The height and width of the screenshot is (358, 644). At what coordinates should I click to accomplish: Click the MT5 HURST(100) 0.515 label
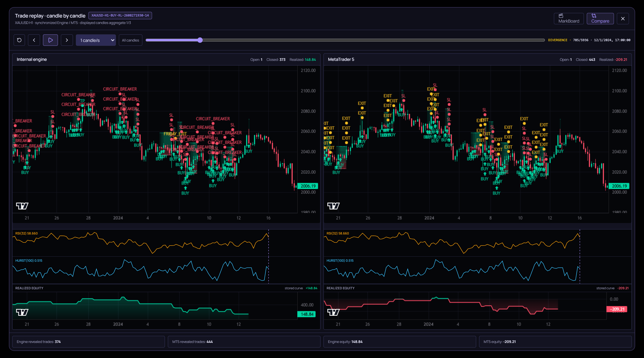click(x=340, y=261)
